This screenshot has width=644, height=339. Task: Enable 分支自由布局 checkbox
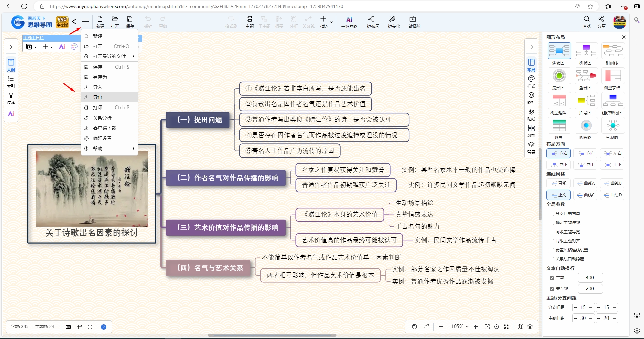point(552,214)
